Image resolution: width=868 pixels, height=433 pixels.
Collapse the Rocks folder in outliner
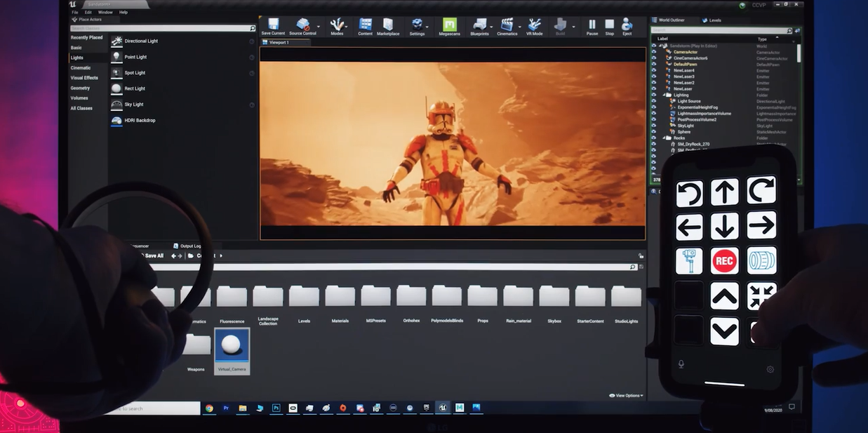(663, 138)
